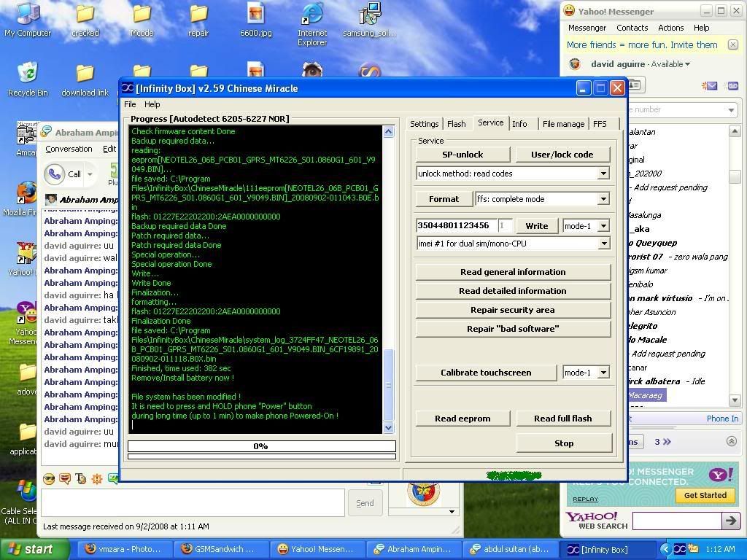Open the phone number dropdown in Messenger
747x560 pixels.
click(x=731, y=110)
